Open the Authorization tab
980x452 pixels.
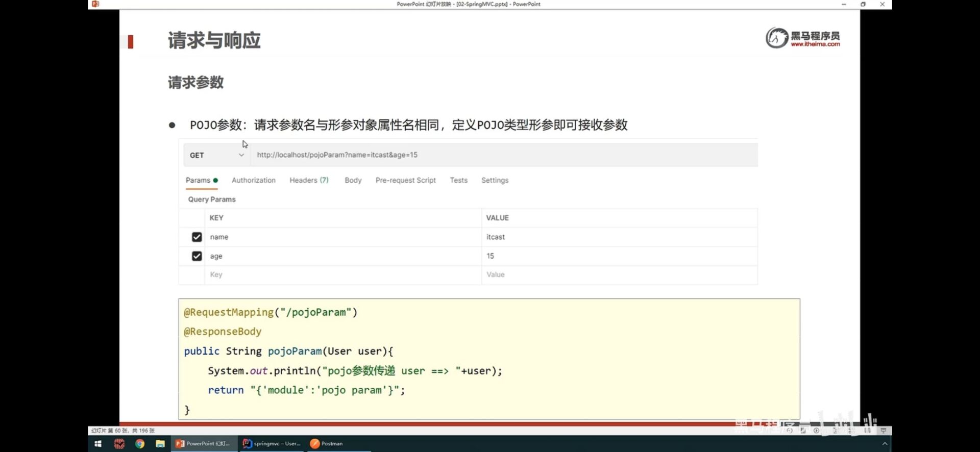coord(254,180)
